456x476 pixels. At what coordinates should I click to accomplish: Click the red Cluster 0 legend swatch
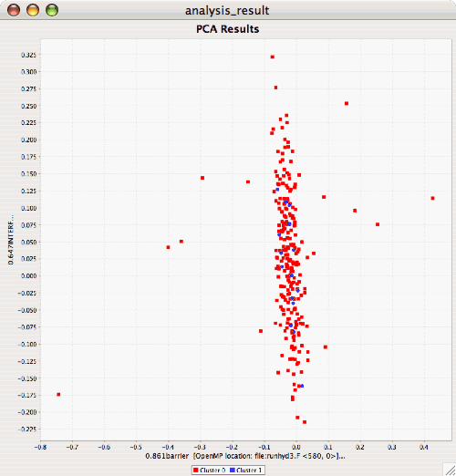196,470
